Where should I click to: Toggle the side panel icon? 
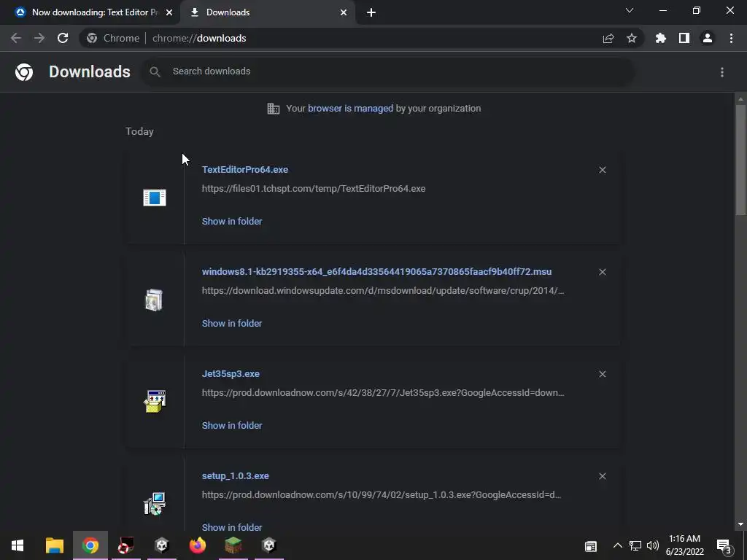pos(684,38)
